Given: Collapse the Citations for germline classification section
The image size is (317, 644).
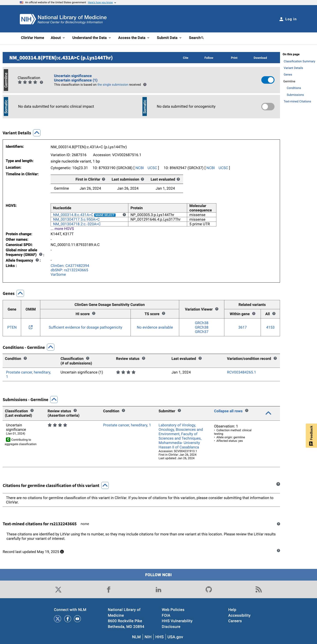Looking at the screenshot, I should 105,485.
